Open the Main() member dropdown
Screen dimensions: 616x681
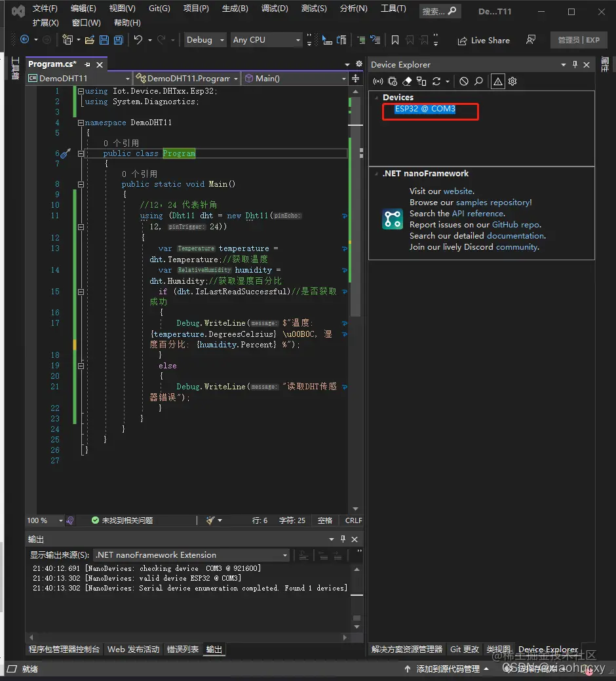tap(295, 78)
